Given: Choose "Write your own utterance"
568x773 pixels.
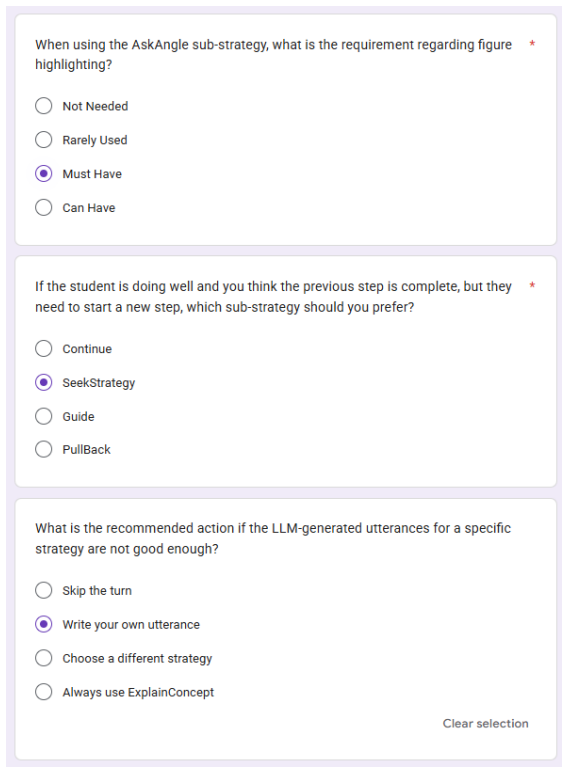Looking at the screenshot, I should coord(43,624).
